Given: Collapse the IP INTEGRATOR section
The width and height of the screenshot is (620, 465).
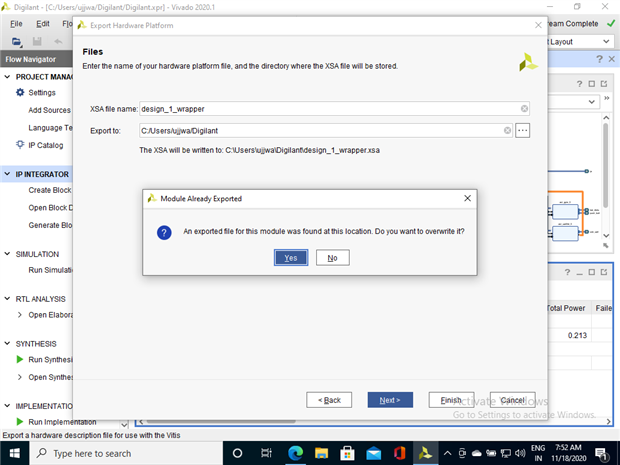Looking at the screenshot, I should point(7,174).
